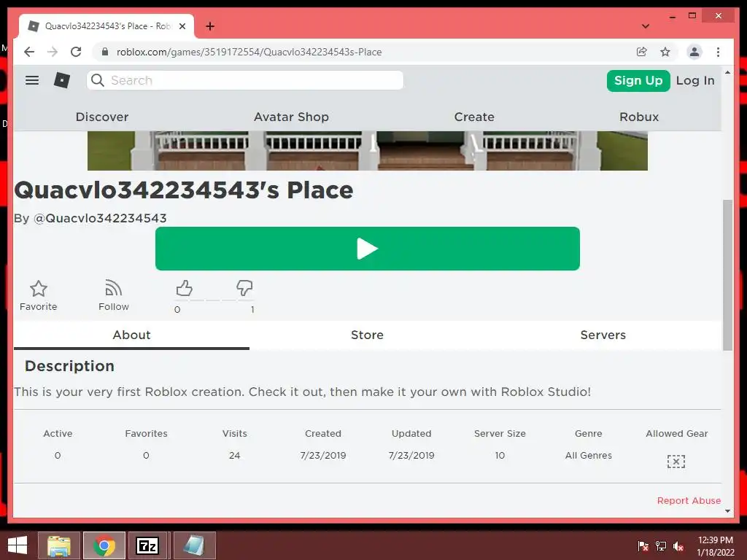Open the Create menu item

tap(474, 117)
